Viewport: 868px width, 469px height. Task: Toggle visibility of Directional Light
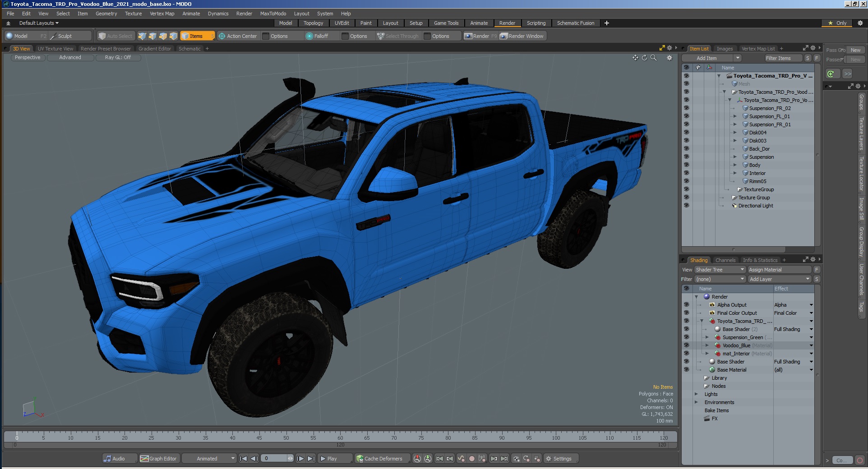click(686, 206)
